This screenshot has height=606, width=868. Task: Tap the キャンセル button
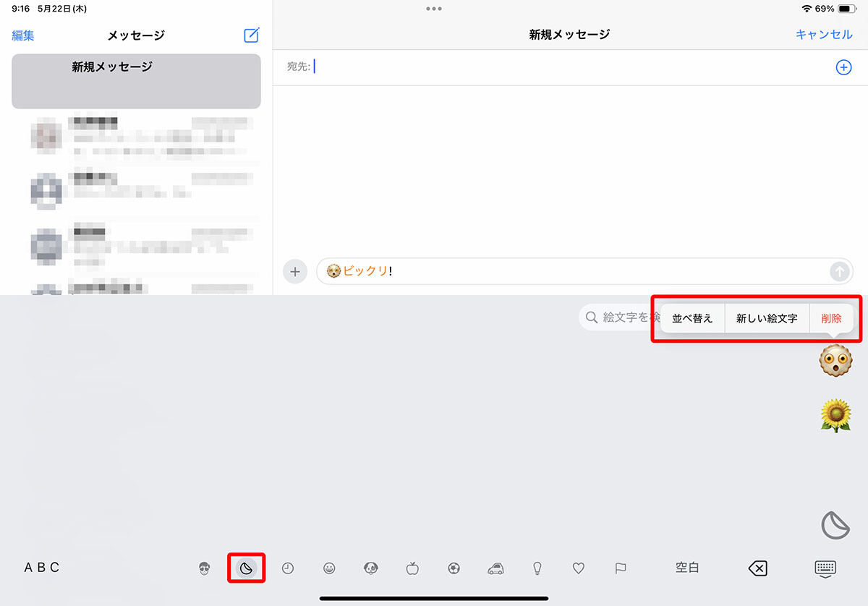pyautogui.click(x=824, y=35)
